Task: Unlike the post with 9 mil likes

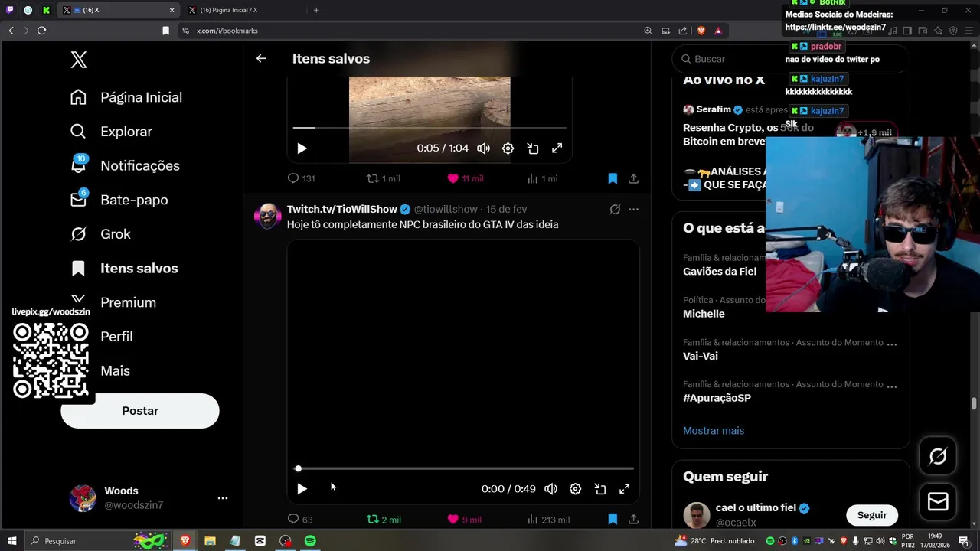Action: pyautogui.click(x=464, y=520)
